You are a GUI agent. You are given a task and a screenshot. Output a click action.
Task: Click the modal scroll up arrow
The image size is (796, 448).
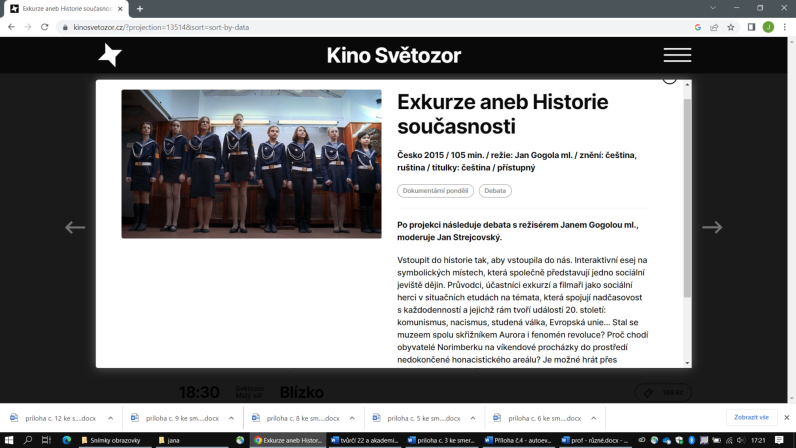[687, 84]
